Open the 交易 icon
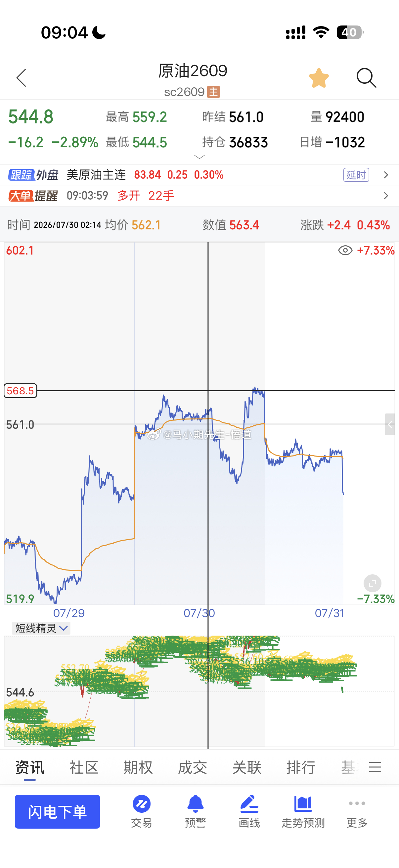This screenshot has height=868, width=399. pyautogui.click(x=141, y=811)
